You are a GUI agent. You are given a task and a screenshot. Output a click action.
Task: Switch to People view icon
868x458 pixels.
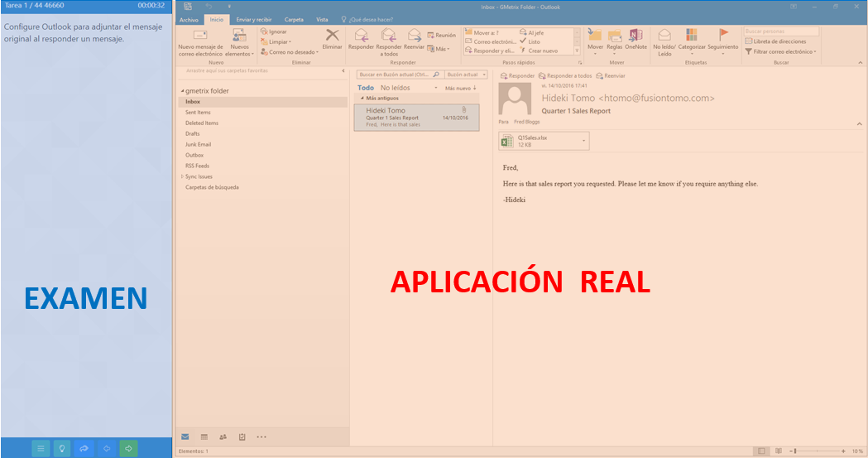tap(223, 437)
